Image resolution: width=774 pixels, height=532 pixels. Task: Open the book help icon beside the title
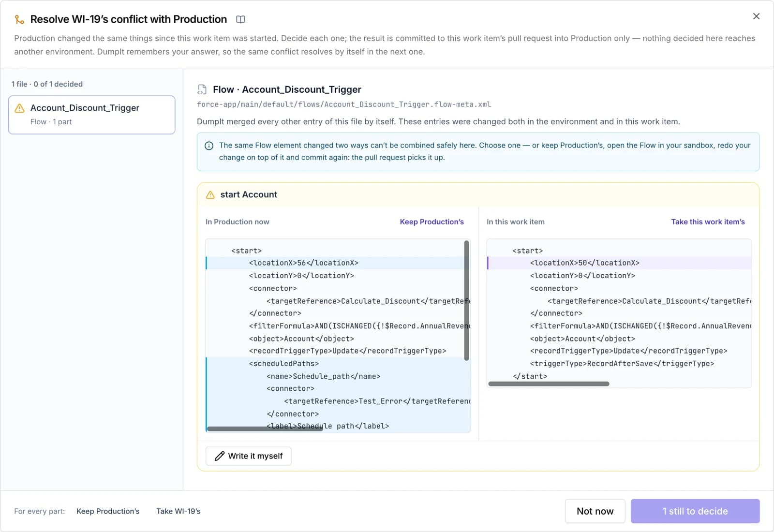[x=240, y=19]
